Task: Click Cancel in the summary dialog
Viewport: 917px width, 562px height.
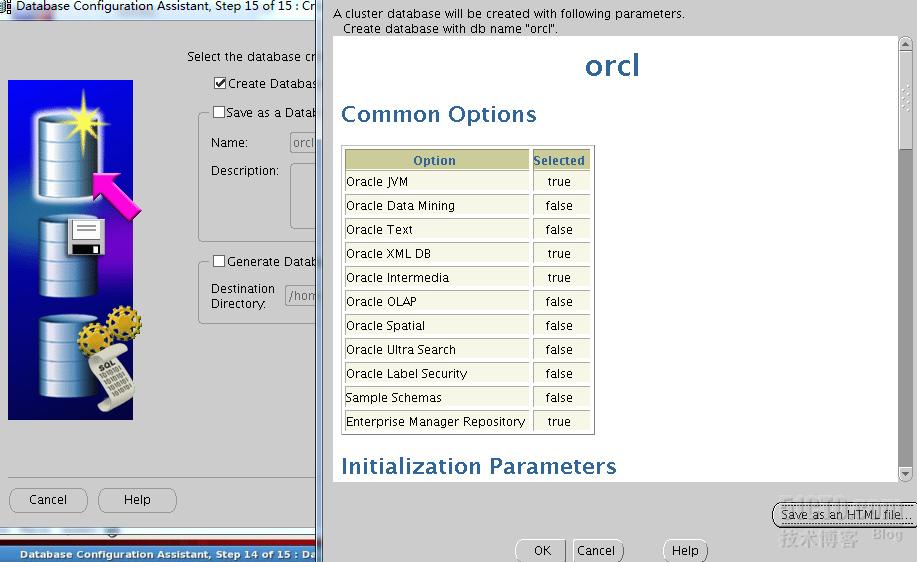Action: [x=596, y=550]
